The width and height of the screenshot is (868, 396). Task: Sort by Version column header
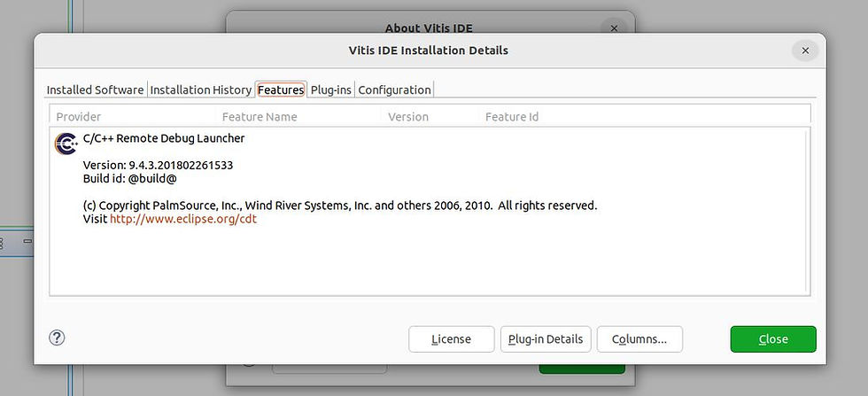pos(408,117)
